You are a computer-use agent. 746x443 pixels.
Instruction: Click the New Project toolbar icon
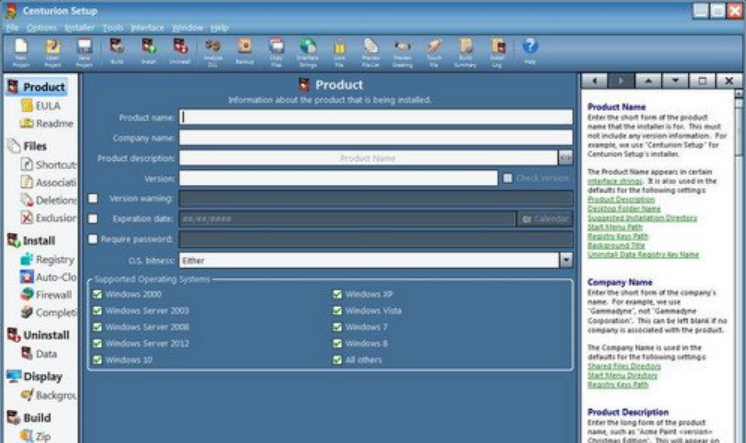(x=21, y=52)
